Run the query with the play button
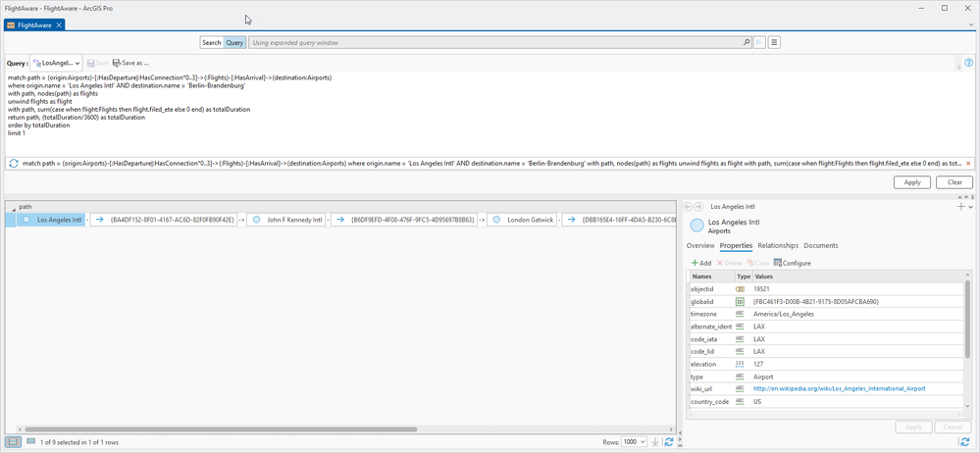This screenshot has height=453, width=980. point(760,42)
